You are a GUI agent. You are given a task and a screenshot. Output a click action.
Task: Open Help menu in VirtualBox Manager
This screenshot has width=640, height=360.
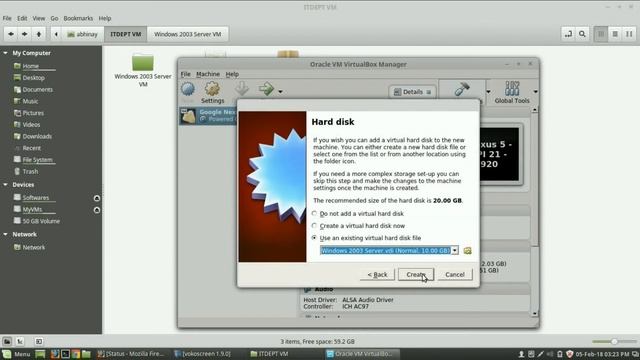(x=232, y=74)
